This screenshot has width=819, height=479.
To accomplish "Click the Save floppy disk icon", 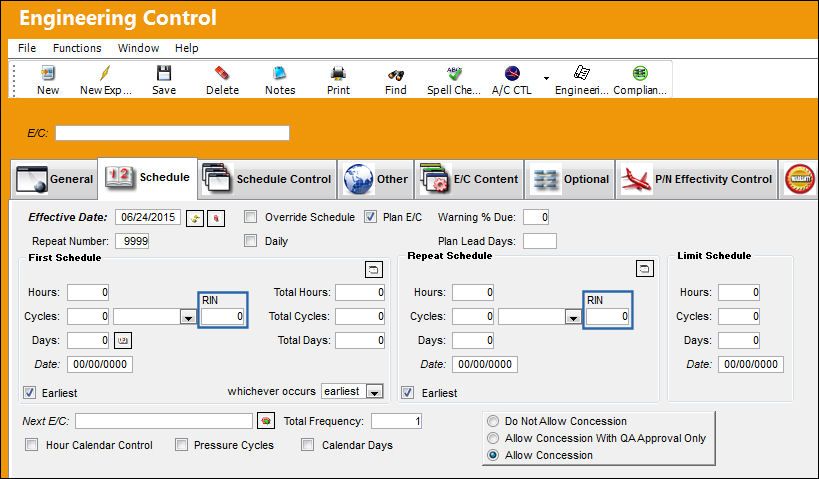I will click(x=164, y=73).
